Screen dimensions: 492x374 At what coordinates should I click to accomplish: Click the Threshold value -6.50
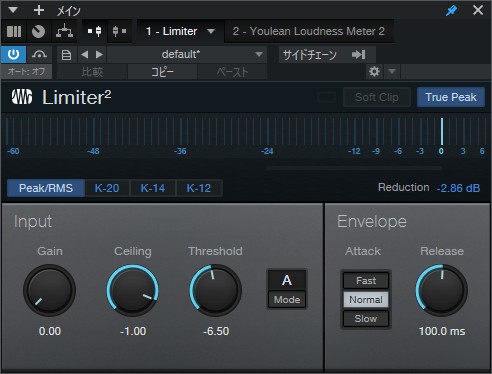pos(216,331)
